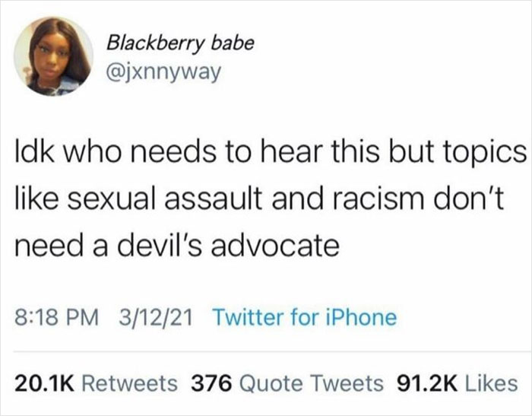Open the Likes list label

coord(491,383)
